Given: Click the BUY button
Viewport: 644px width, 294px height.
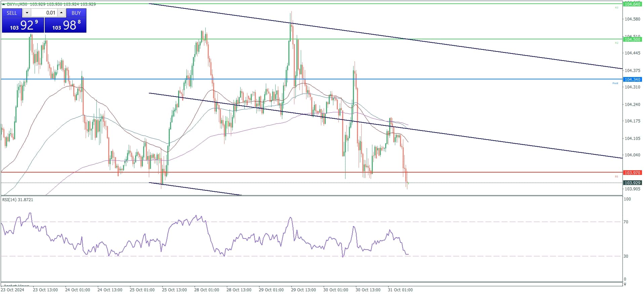Looking at the screenshot, I should [76, 13].
